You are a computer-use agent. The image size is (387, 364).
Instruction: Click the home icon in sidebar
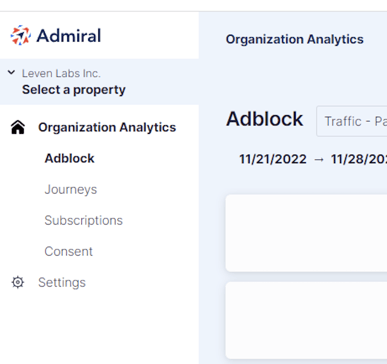coord(18,127)
